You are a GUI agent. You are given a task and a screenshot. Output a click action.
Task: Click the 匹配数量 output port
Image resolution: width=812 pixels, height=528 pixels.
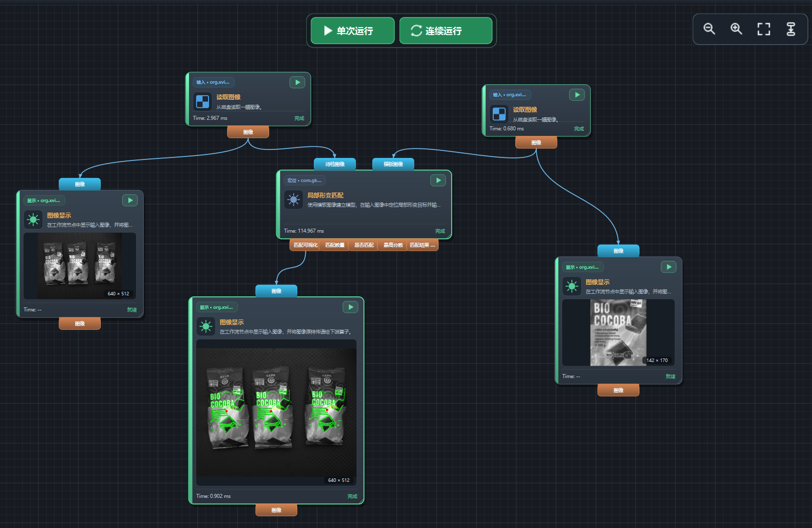coord(335,245)
